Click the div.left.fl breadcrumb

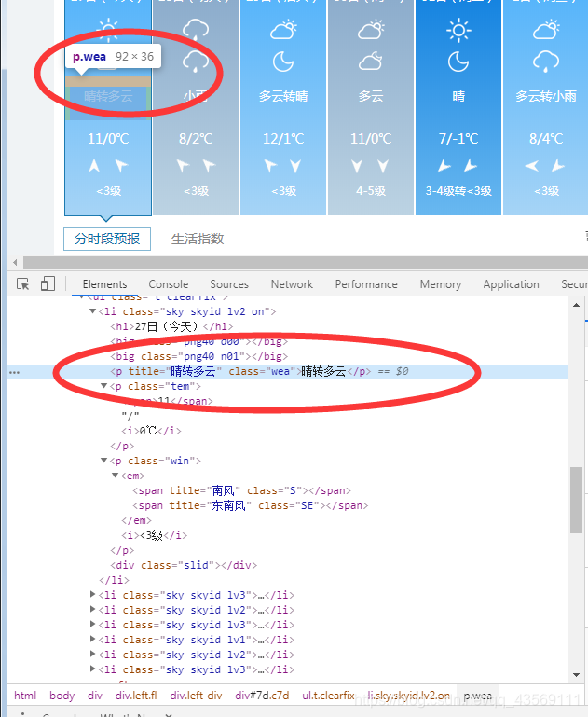(136, 696)
